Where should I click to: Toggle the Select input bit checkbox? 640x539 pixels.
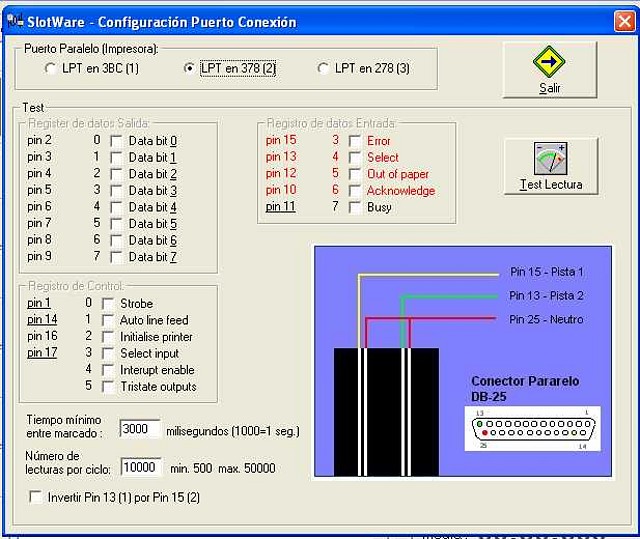[x=355, y=157]
